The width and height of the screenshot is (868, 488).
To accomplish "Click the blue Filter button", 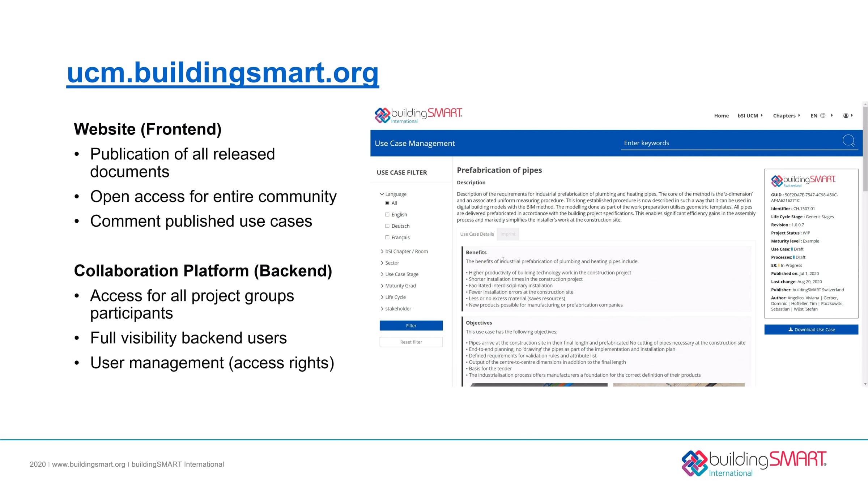I will (x=411, y=326).
